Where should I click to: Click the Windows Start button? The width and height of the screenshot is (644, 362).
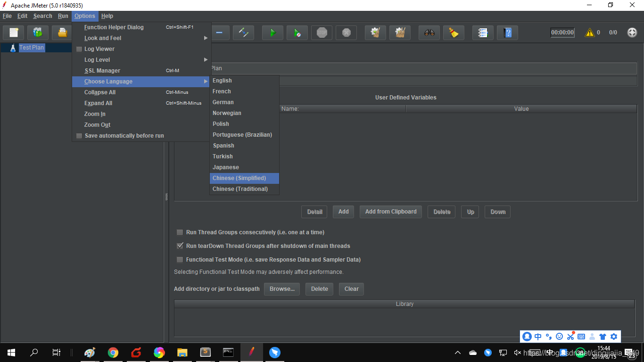pos(11,352)
